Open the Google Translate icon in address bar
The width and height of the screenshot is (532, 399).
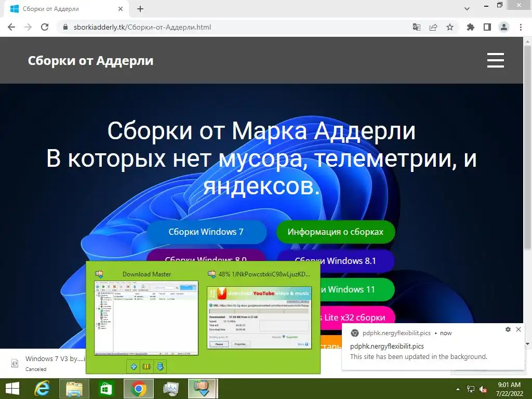416,27
